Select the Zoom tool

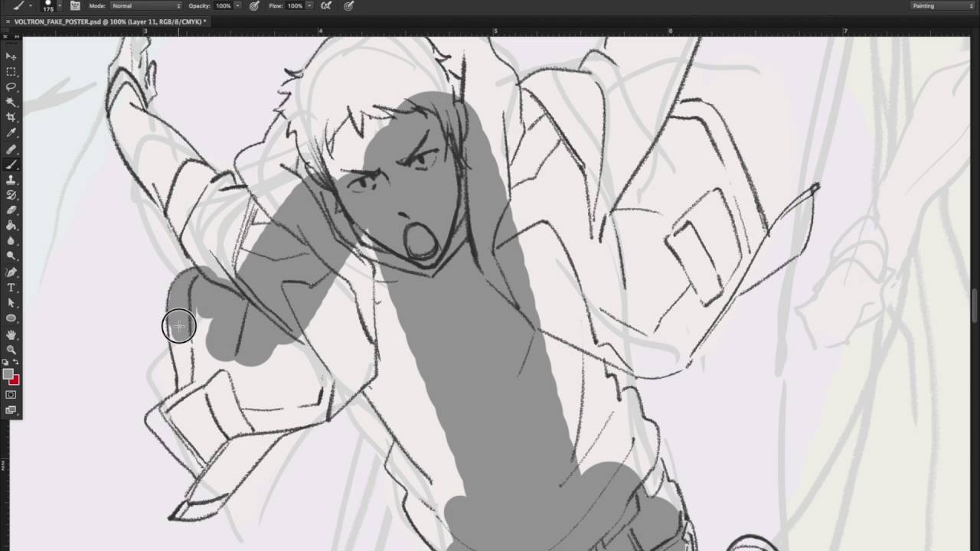[x=11, y=349]
